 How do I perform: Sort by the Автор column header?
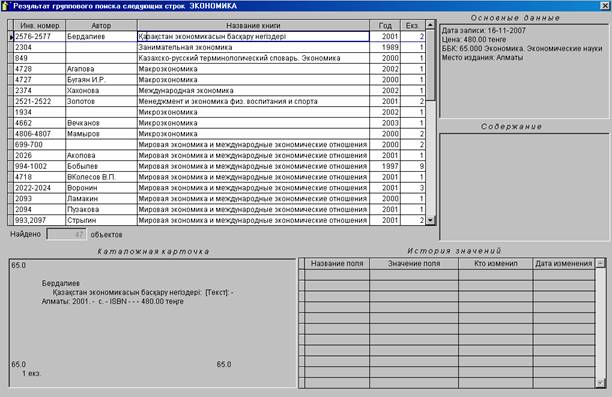tap(101, 25)
